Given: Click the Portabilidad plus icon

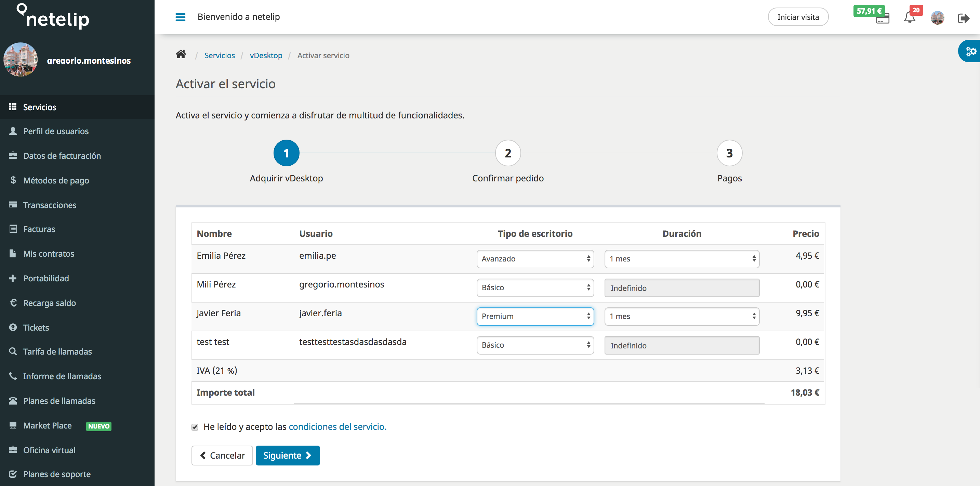Looking at the screenshot, I should point(13,278).
